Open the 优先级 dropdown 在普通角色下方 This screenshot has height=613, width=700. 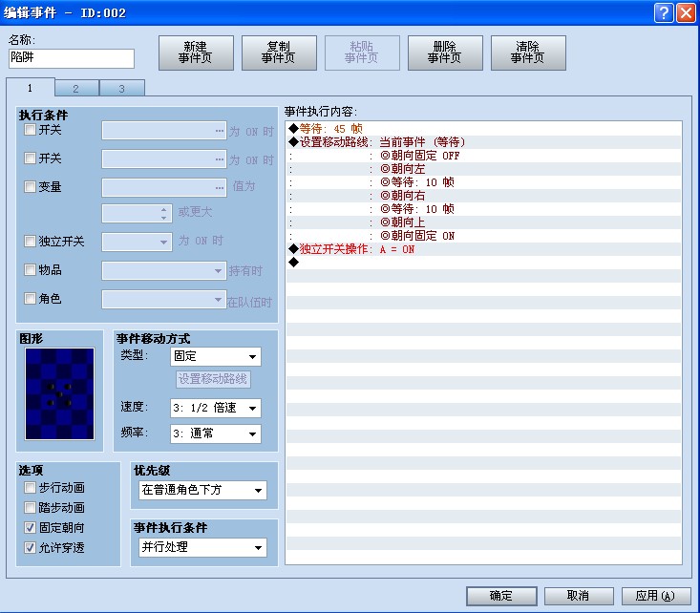[202, 490]
